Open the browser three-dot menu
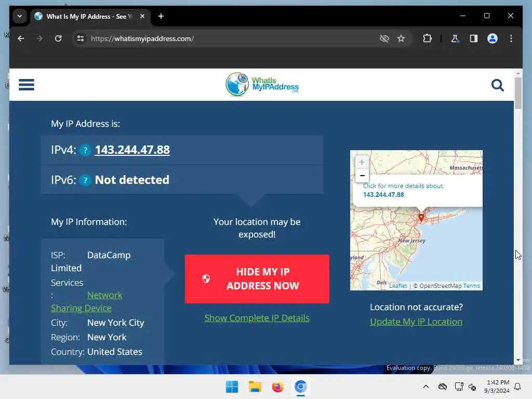The height and width of the screenshot is (399, 532). click(511, 38)
